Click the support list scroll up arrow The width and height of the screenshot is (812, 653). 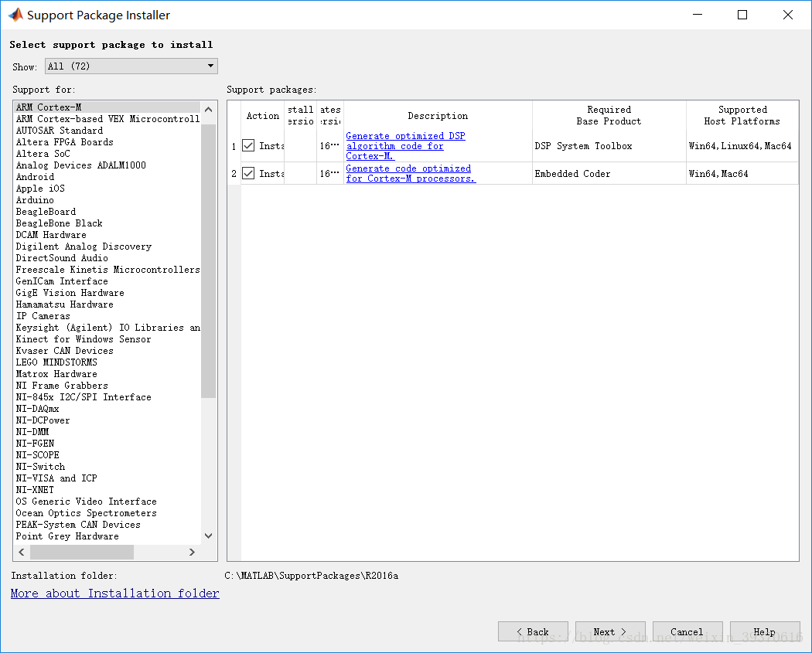point(209,109)
